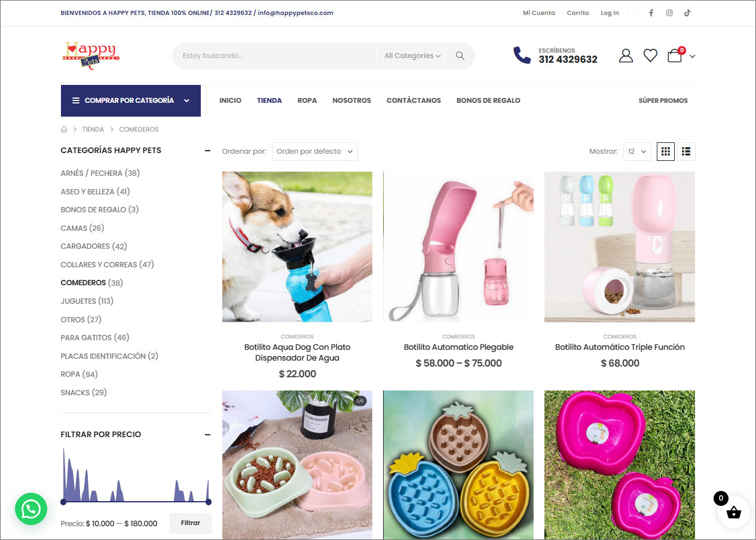Open the TikTok social icon
This screenshot has height=540, width=756.
(687, 13)
